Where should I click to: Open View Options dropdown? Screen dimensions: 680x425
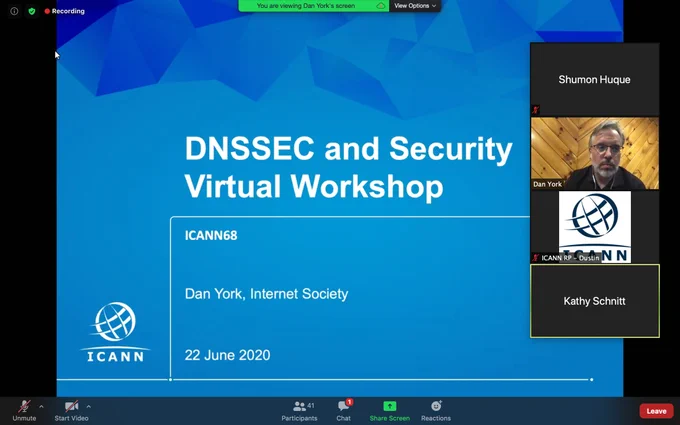(415, 6)
